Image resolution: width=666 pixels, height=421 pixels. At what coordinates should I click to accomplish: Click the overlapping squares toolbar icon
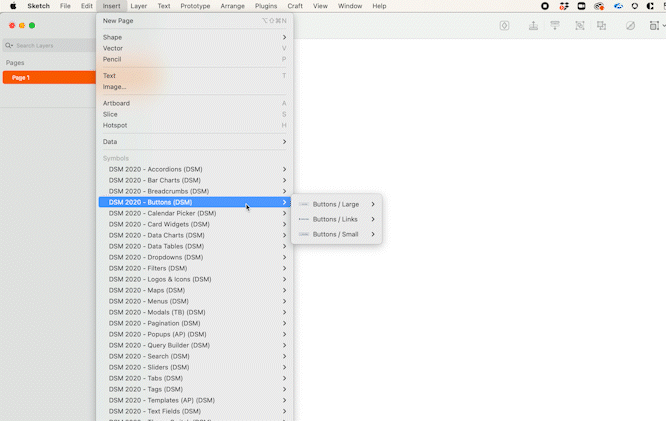pyautogui.click(x=601, y=25)
